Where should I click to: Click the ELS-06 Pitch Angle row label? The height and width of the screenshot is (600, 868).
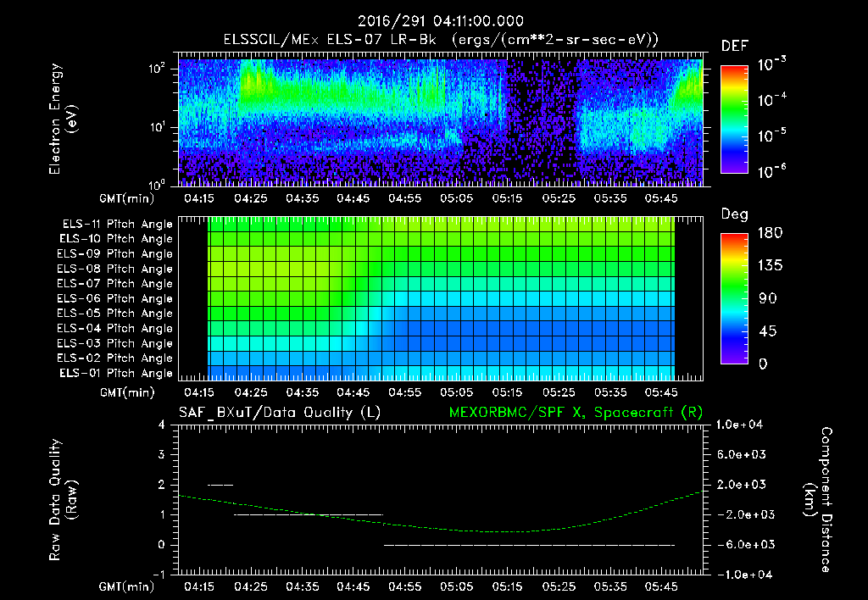click(x=114, y=298)
